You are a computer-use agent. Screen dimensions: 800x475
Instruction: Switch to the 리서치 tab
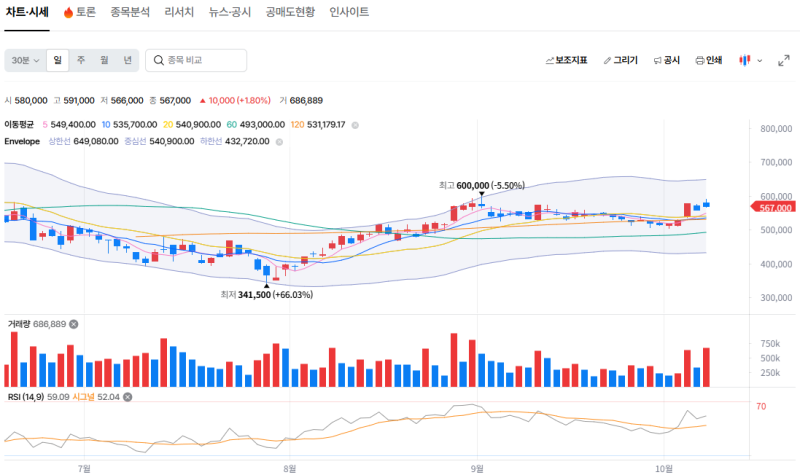179,12
